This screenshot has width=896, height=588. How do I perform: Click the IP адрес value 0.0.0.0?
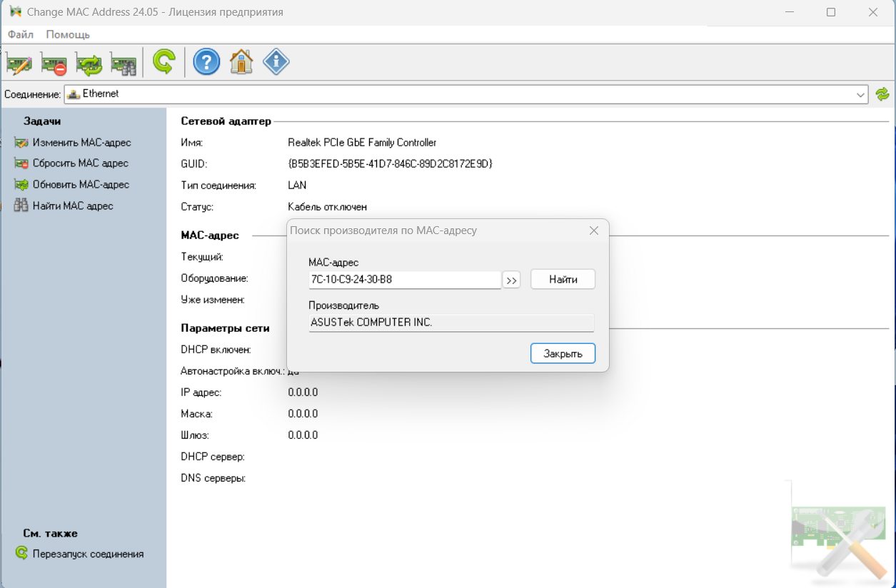pos(303,392)
